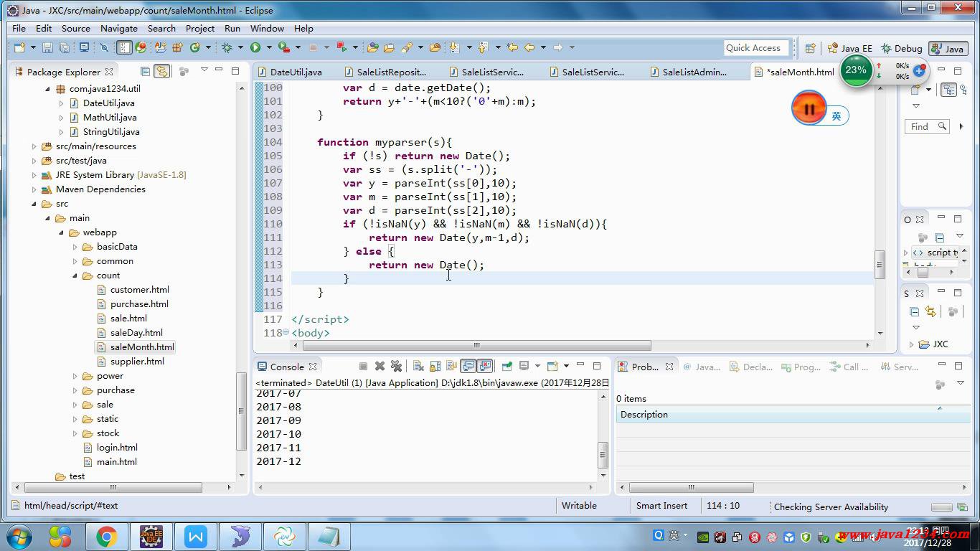Click the New file toolbar icon

tap(19, 47)
